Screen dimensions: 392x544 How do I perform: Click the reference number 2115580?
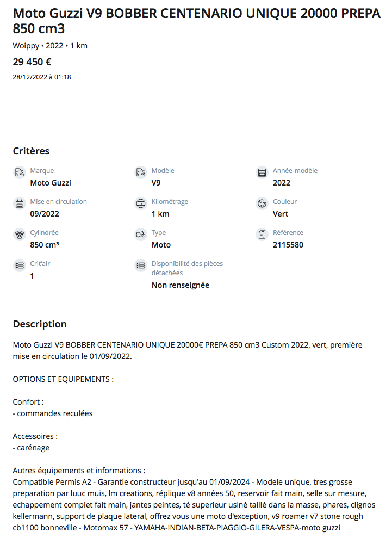288,245
